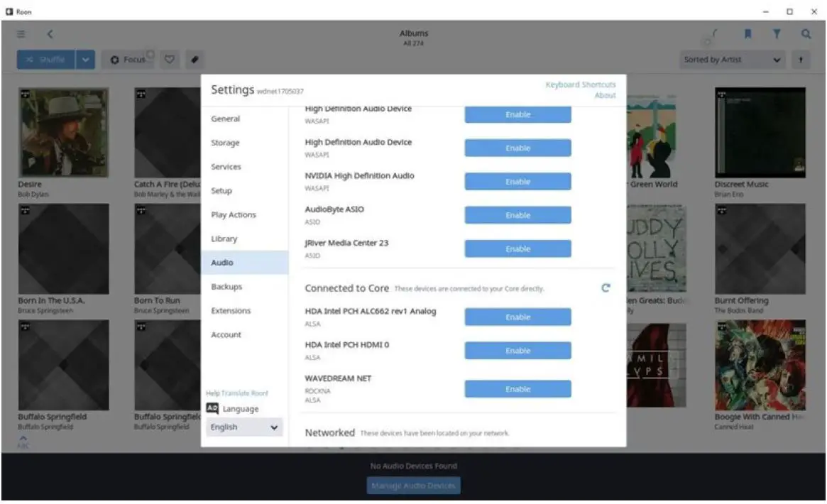Image resolution: width=827 pixels, height=504 pixels.
Task: Expand the Shuffle dropdown arrow
Action: click(85, 60)
